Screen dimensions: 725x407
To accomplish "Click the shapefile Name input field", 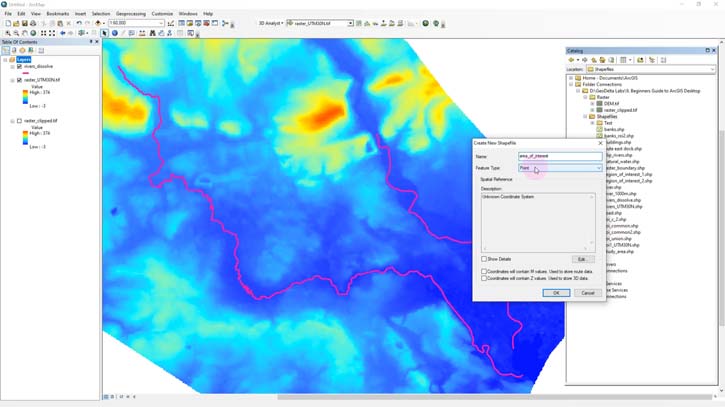I will 560,156.
